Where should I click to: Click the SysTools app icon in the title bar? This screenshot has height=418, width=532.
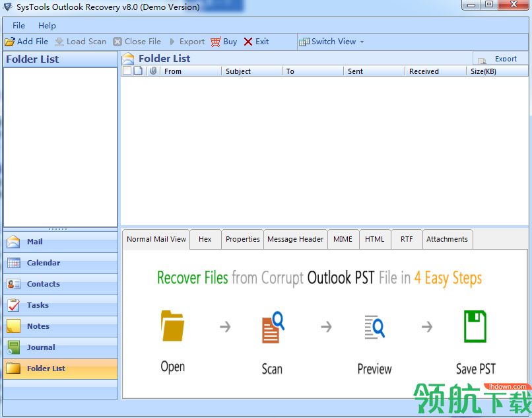(7, 7)
